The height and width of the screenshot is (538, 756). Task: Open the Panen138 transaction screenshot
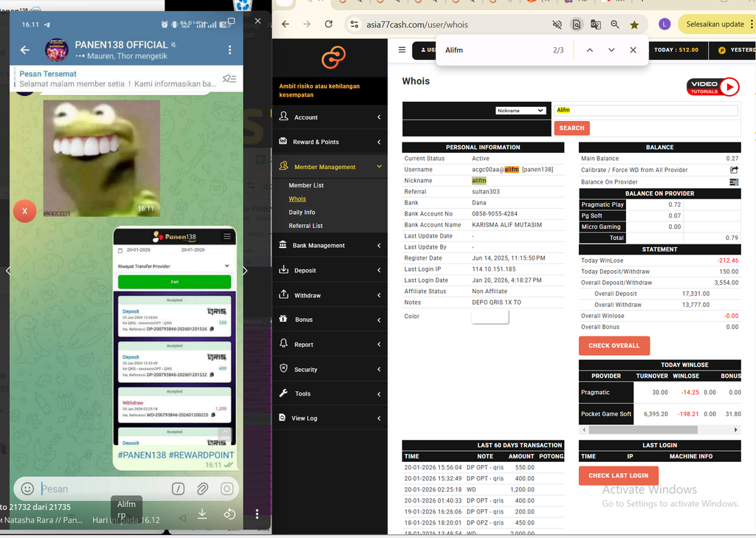click(174, 337)
